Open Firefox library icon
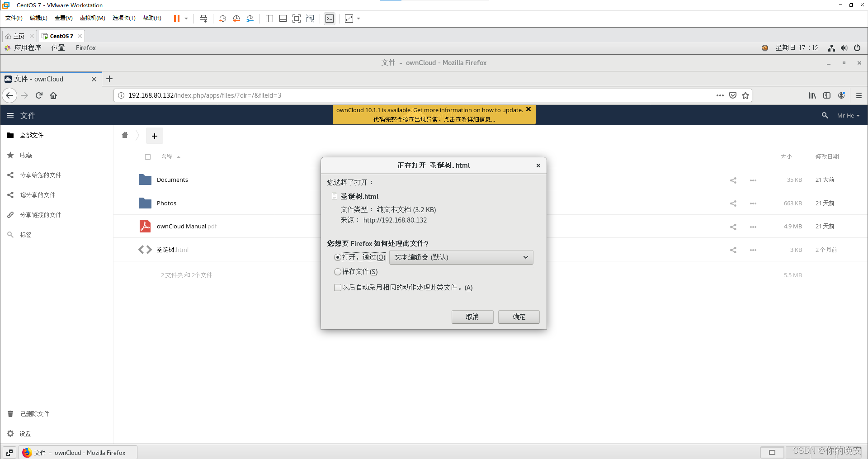 (x=812, y=95)
